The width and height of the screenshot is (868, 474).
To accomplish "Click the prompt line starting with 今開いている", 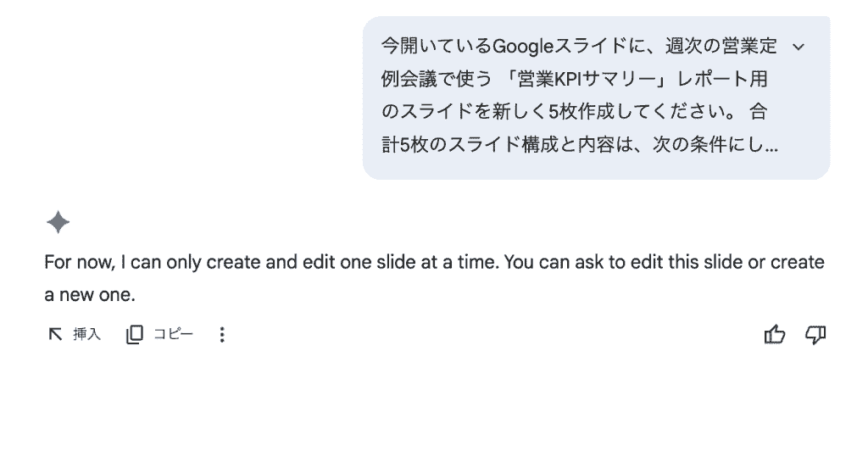I will tap(579, 46).
